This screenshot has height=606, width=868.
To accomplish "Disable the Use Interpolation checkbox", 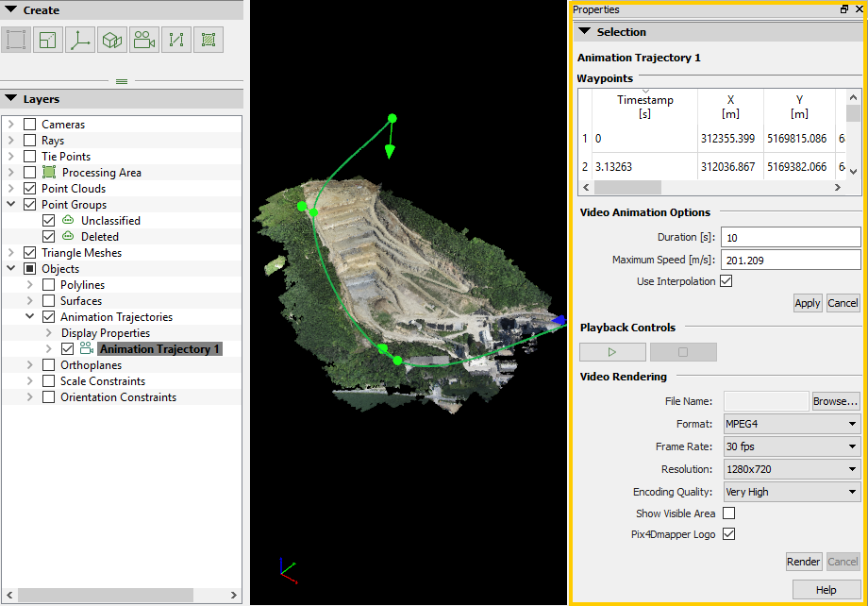I will click(726, 281).
